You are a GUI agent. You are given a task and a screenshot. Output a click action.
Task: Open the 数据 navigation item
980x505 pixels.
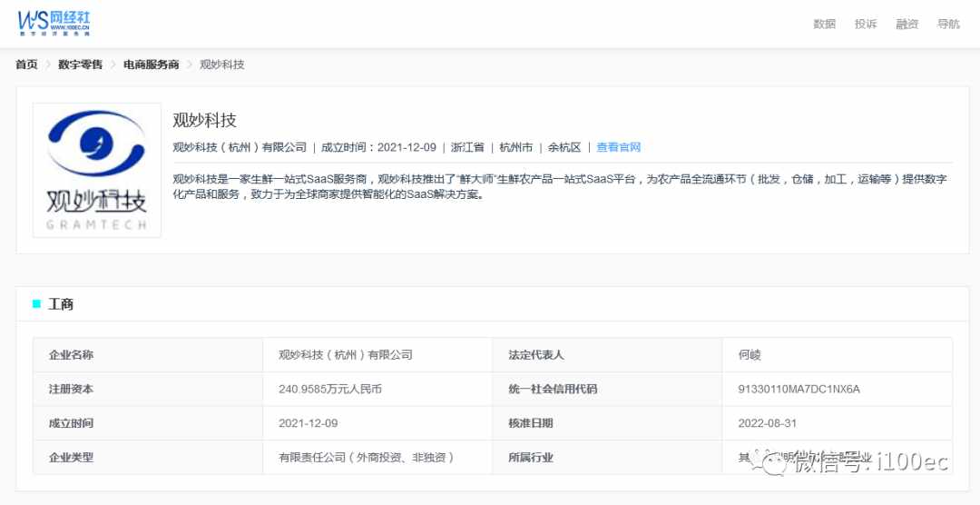824,24
